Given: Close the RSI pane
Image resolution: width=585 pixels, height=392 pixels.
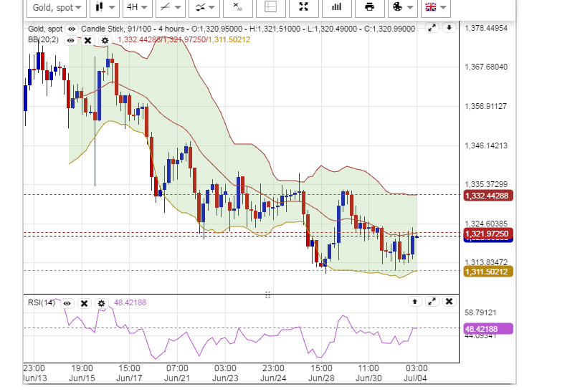Looking at the screenshot, I should tap(450, 302).
